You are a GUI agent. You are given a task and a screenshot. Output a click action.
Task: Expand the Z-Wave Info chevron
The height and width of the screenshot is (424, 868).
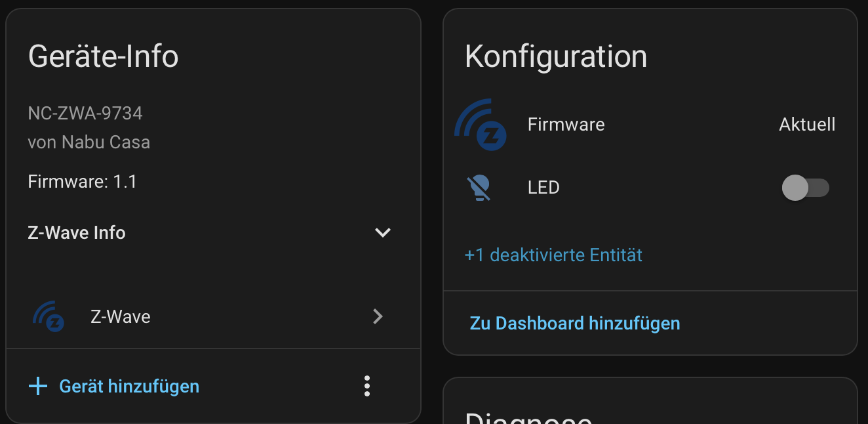(x=382, y=233)
